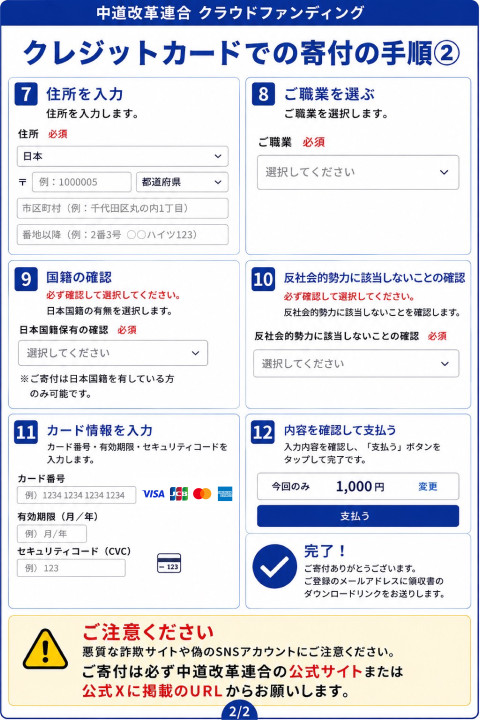
Task: Click the VISA card logo
Action: (153, 494)
